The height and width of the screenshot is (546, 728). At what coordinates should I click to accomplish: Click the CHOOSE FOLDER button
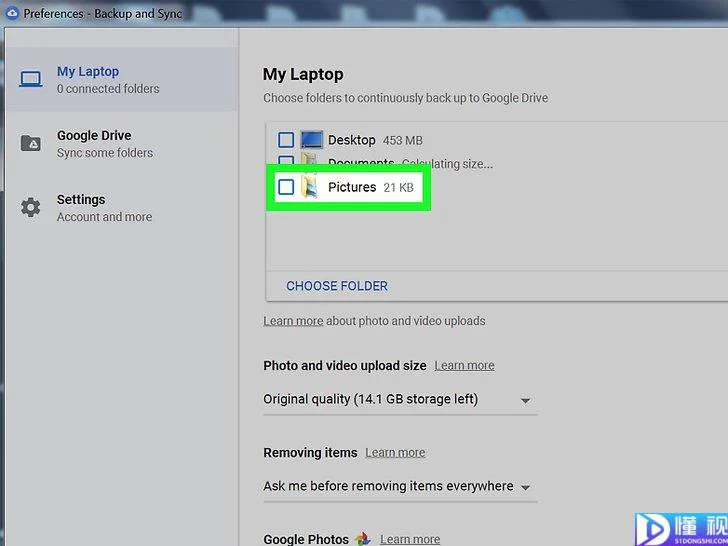[x=337, y=286]
